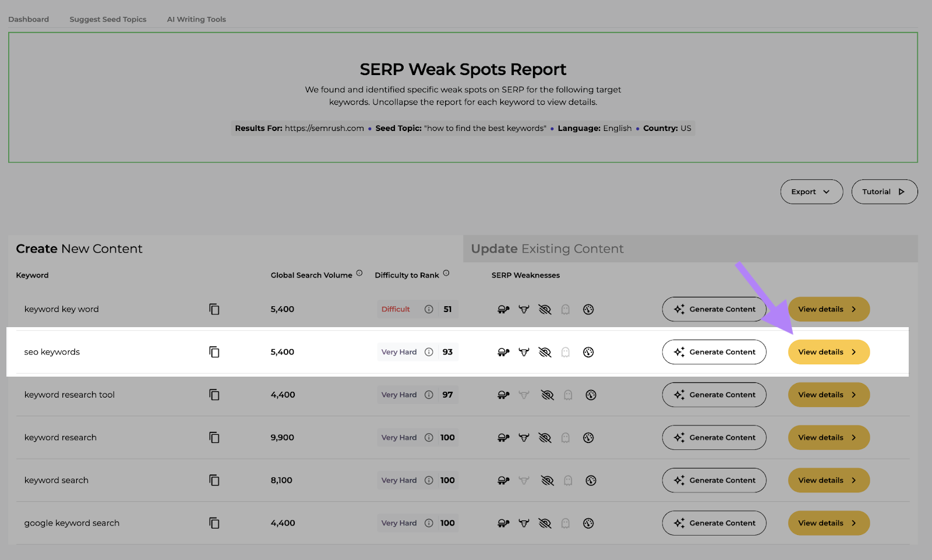Screen dimensions: 932x560
Task: Click the 'Difficult' 51 difficulty badge
Action: pyautogui.click(x=416, y=310)
